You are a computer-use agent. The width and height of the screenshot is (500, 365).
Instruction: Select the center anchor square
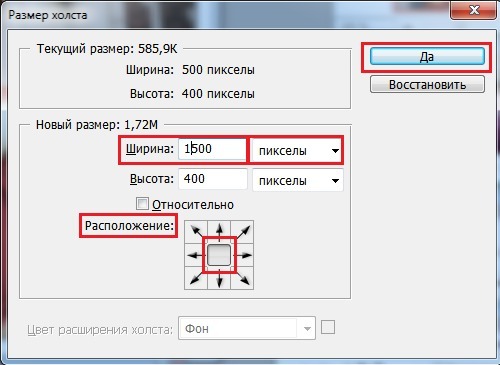[219, 255]
